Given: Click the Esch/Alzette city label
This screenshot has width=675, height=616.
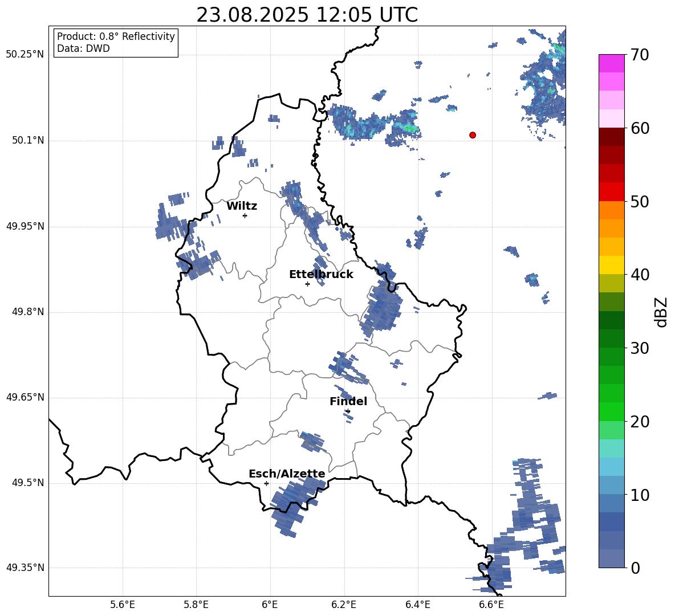Looking at the screenshot, I should click(x=287, y=474).
